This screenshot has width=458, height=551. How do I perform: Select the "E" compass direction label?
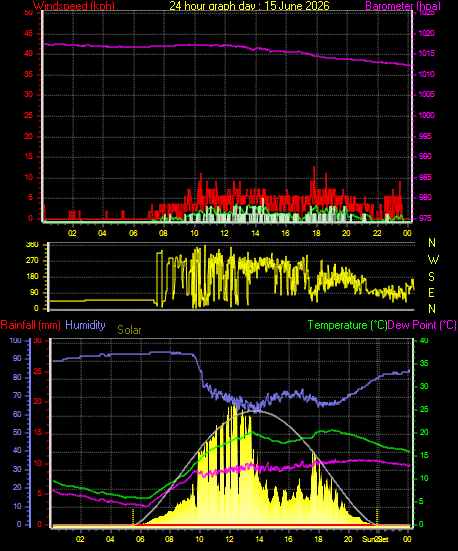tap(431, 292)
